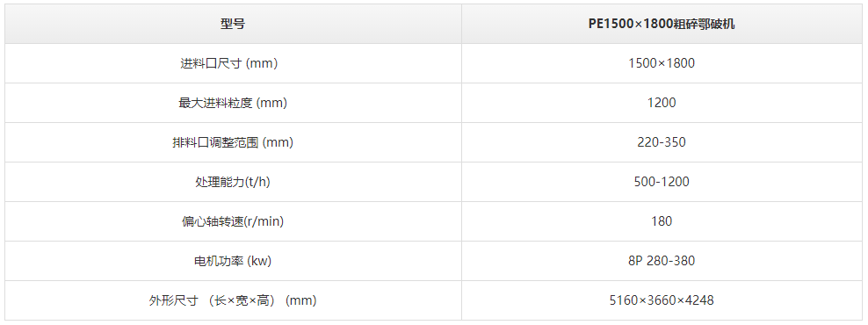Click the 电机功率 (kw) label

[x=233, y=261]
